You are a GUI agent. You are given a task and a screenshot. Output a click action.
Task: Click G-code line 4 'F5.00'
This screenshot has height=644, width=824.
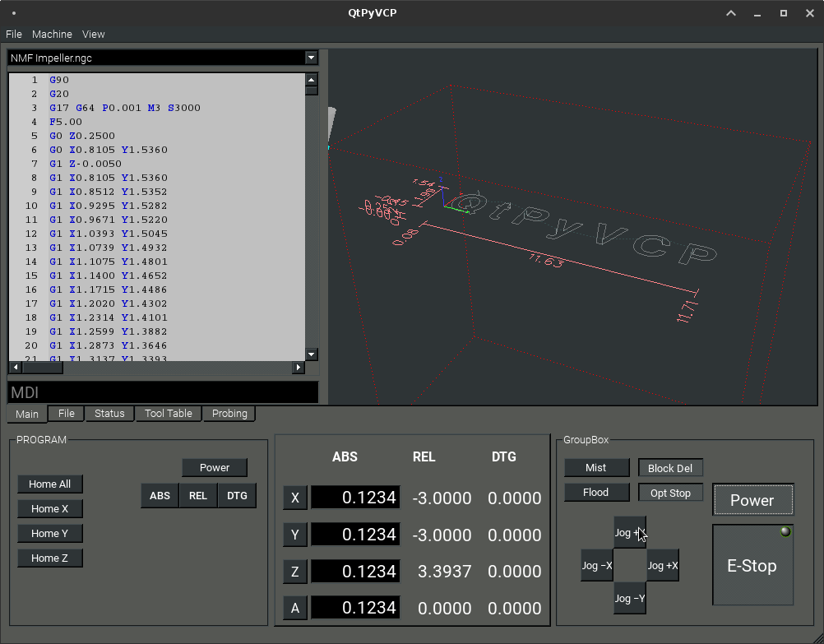coord(66,122)
